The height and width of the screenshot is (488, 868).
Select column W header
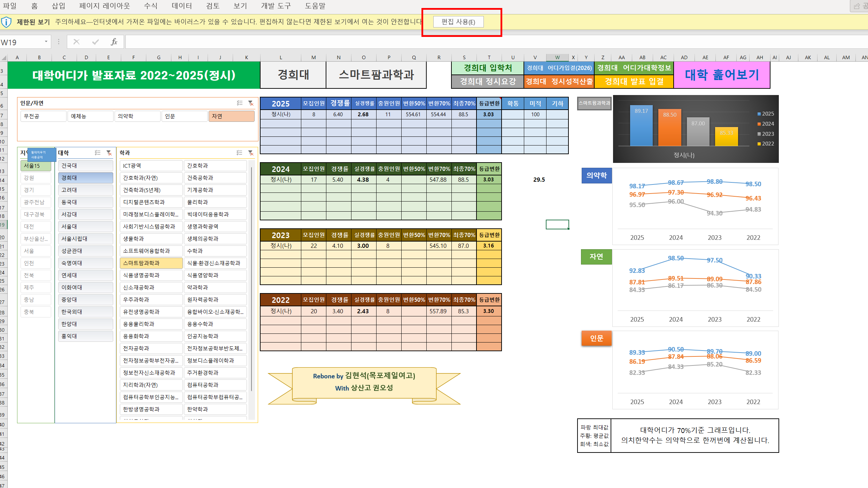point(557,57)
